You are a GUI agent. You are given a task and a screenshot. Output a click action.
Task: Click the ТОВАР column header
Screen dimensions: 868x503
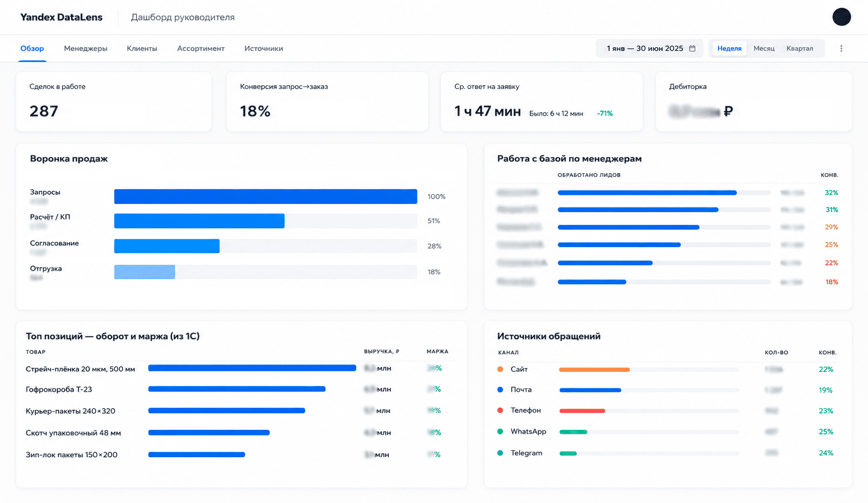[35, 352]
